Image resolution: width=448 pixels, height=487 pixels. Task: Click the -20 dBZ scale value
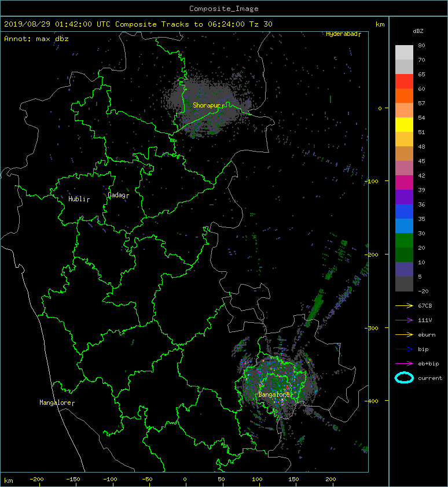pos(423,292)
